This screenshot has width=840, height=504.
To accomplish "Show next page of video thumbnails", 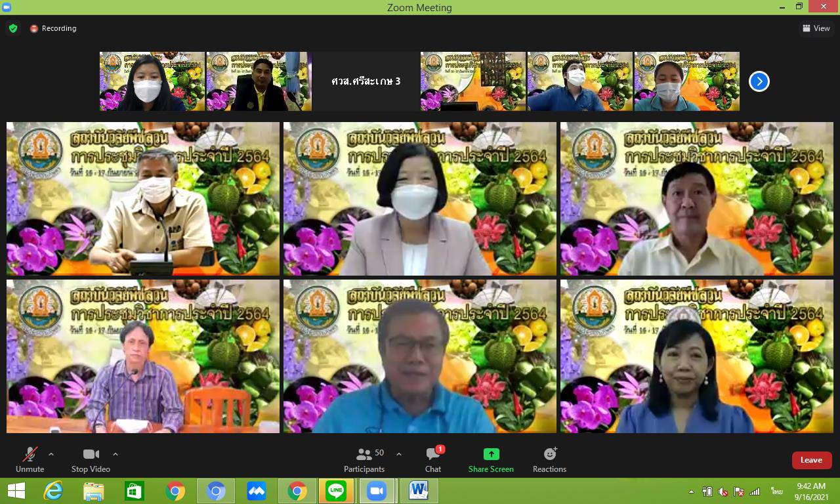I will [759, 81].
